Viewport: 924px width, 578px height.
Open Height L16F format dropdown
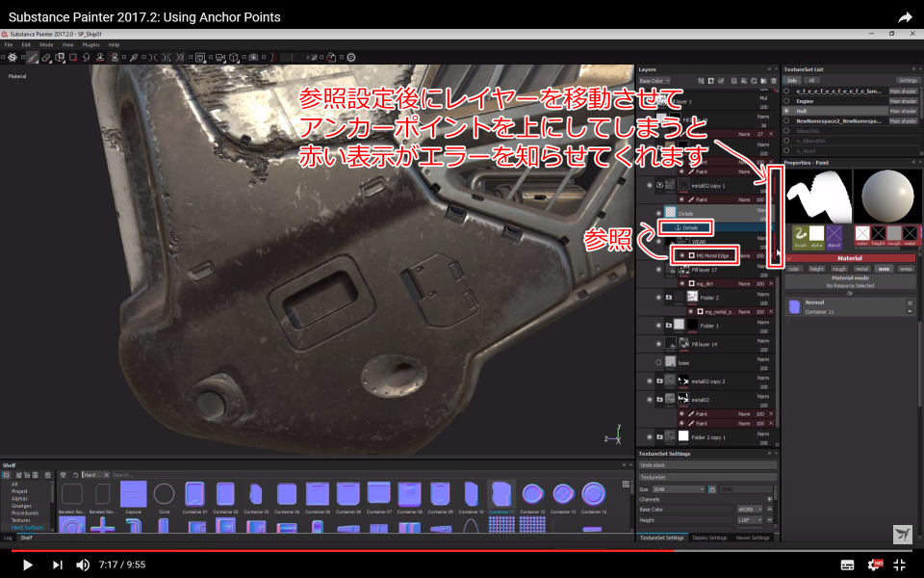click(x=750, y=519)
